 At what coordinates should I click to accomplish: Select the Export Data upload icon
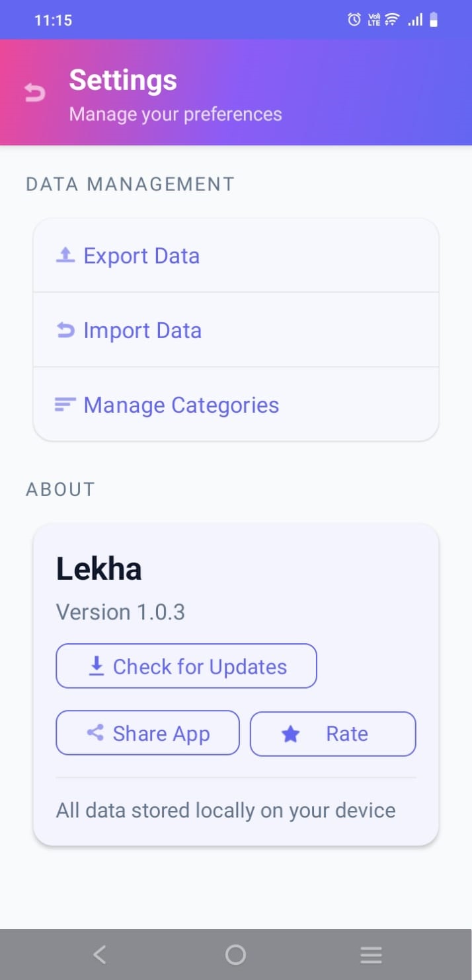65,255
